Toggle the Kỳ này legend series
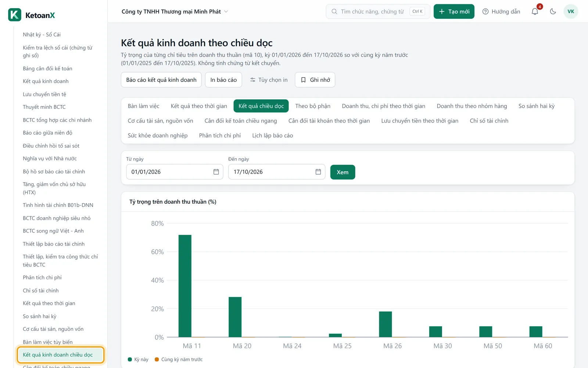 [138, 359]
